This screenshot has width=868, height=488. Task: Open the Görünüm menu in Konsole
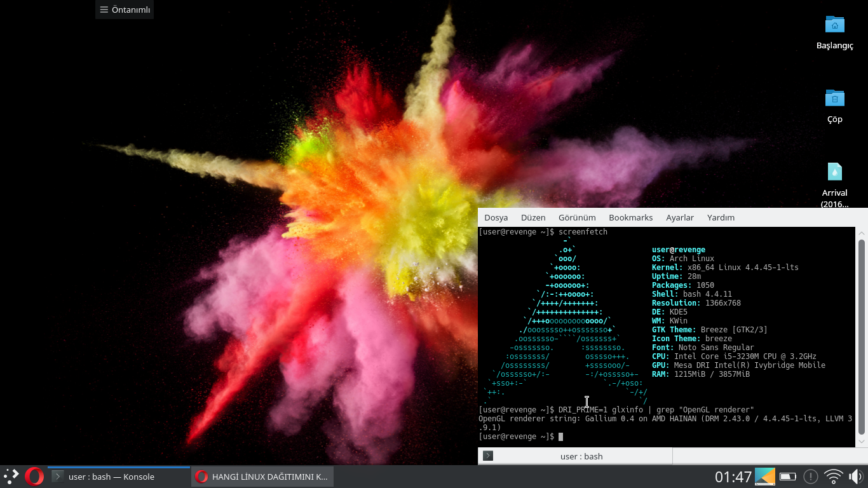click(577, 217)
